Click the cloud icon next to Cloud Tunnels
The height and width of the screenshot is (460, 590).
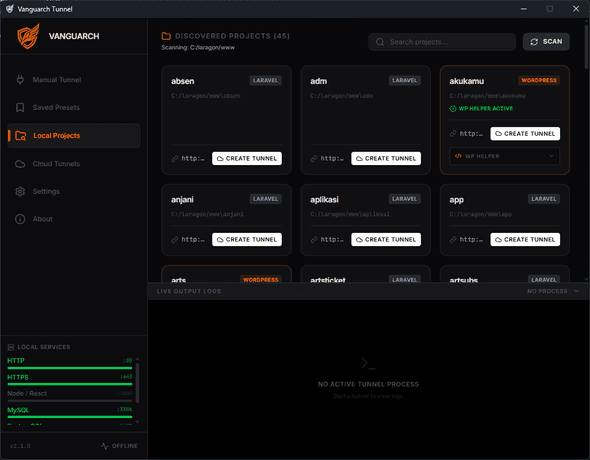click(20, 164)
